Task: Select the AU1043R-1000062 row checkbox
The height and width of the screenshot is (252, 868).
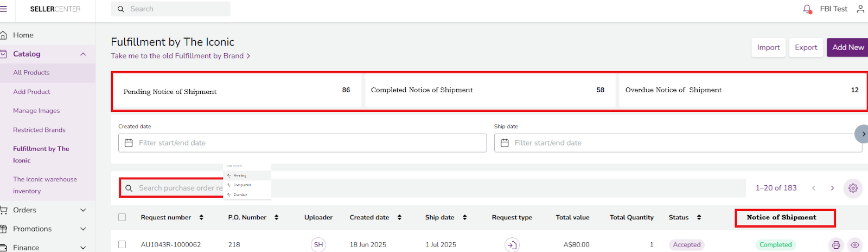Action: 122,245
